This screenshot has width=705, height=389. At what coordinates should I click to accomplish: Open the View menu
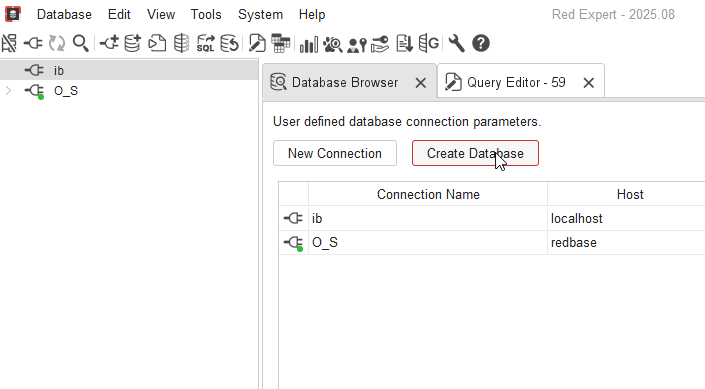tap(161, 14)
